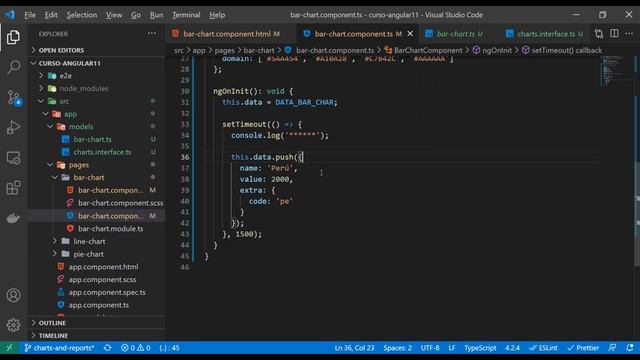Open the errors and warnings problems indicator
The height and width of the screenshot is (360, 640).
136,348
